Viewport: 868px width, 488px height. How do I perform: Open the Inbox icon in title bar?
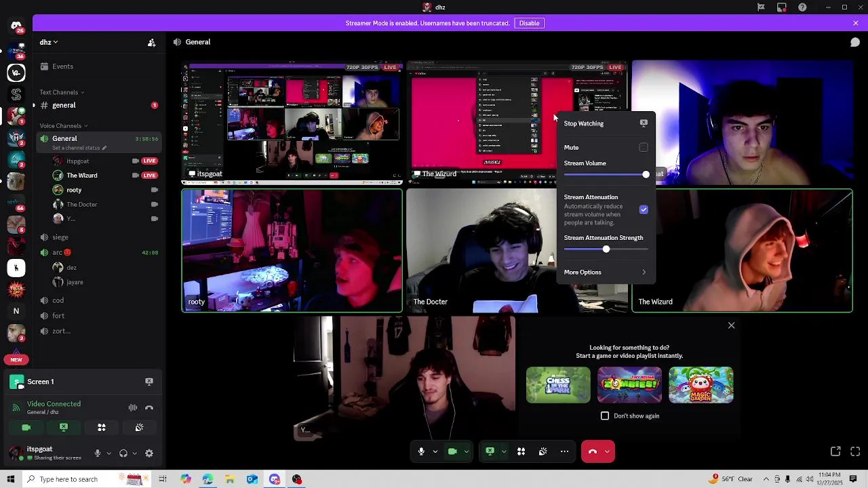pos(782,7)
